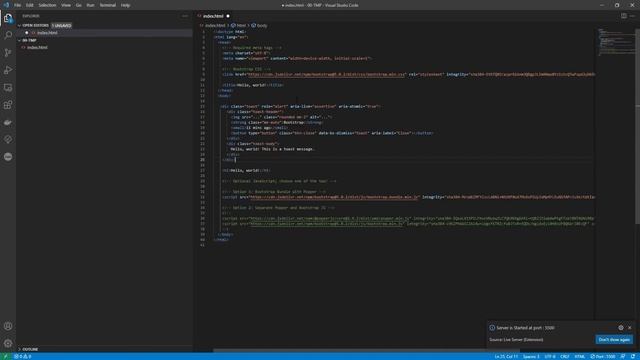
Task: Open the Selection menu
Action: [47, 5]
